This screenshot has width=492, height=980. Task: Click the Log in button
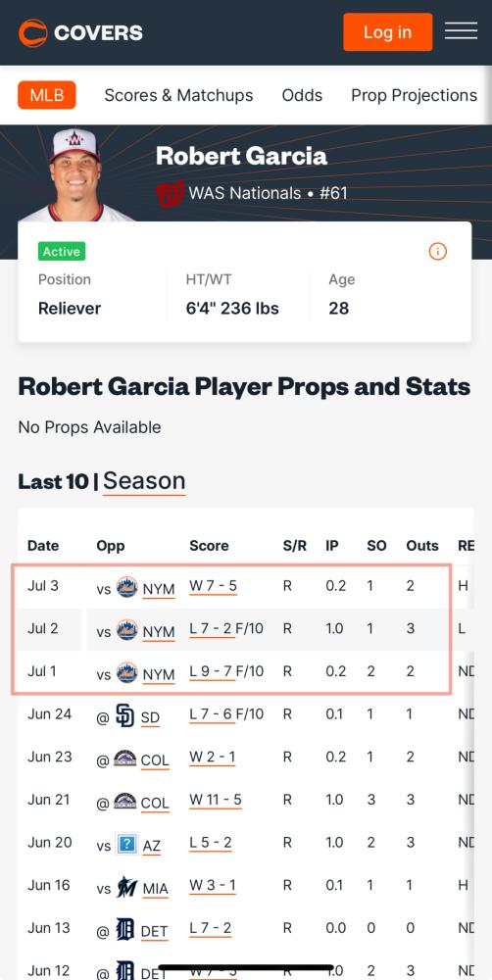387,32
